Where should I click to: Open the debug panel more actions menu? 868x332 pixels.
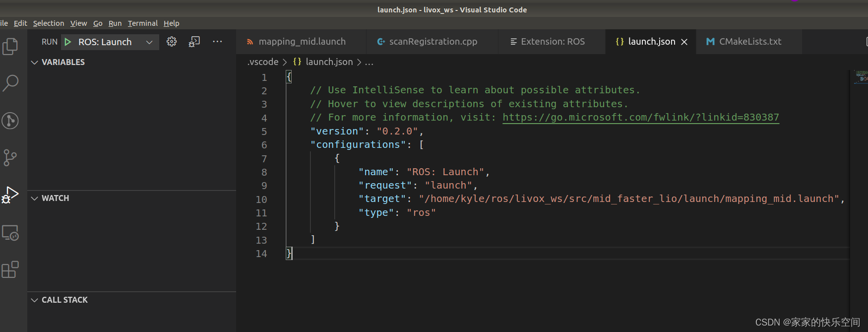click(217, 42)
